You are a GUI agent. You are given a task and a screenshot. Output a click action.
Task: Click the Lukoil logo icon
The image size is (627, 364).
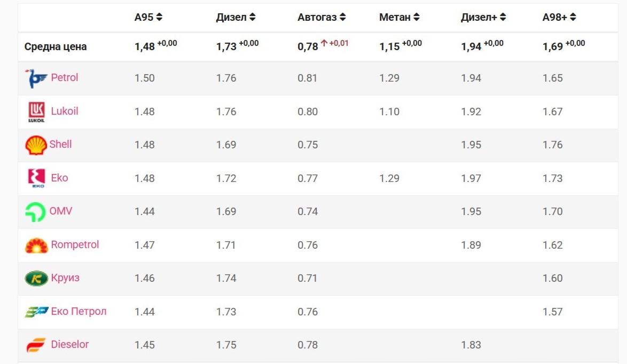(x=36, y=112)
